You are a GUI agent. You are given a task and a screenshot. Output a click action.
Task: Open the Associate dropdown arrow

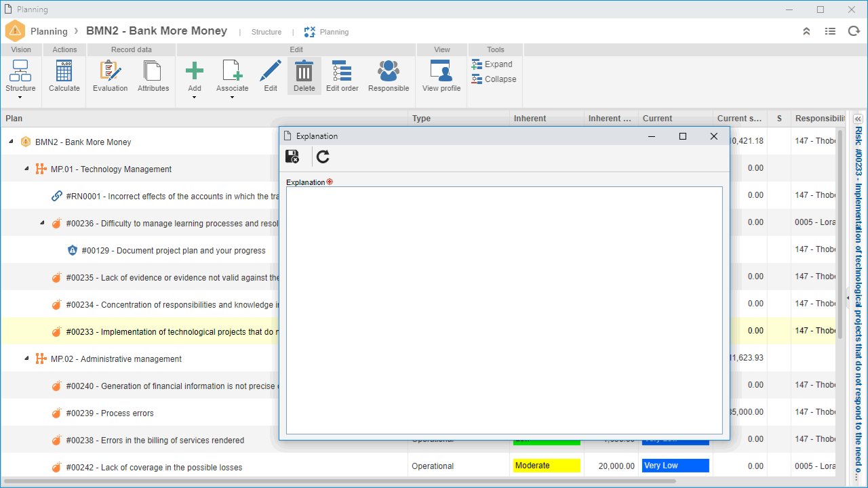tap(232, 98)
